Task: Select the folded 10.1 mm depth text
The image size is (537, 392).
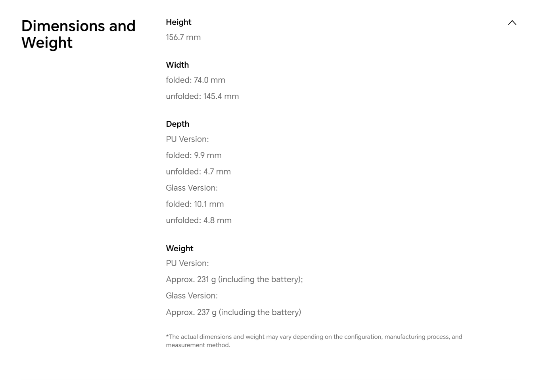Action: tap(195, 204)
